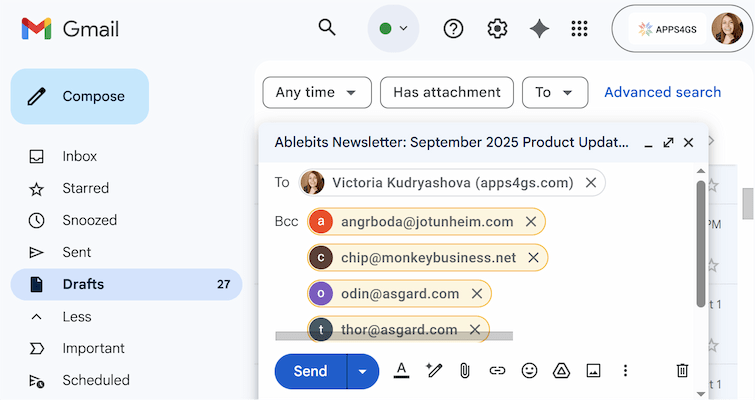Open the Advanced search link
755x400 pixels.
662,92
